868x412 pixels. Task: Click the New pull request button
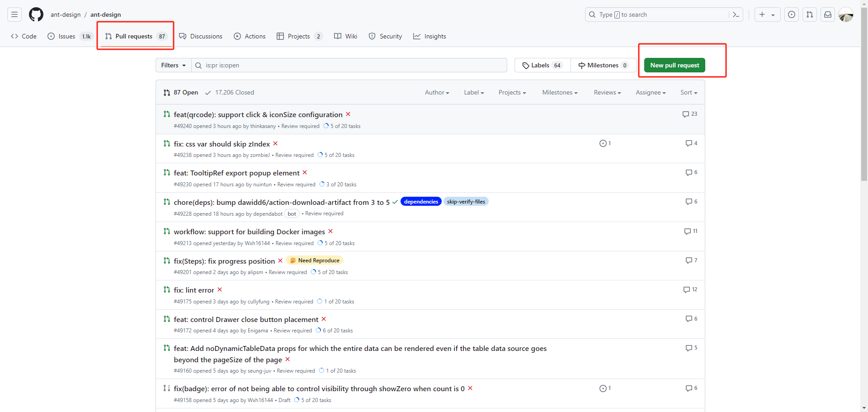click(675, 65)
